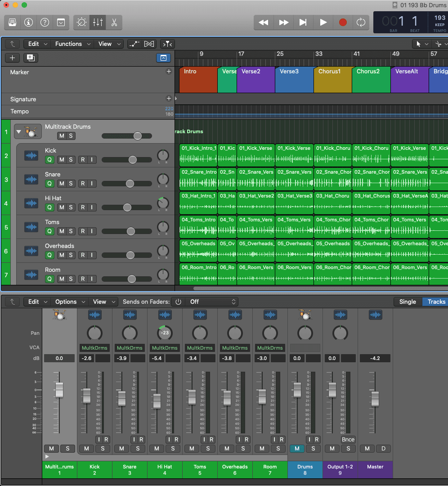
Task: Open the Library panel icon
Action: [13, 22]
